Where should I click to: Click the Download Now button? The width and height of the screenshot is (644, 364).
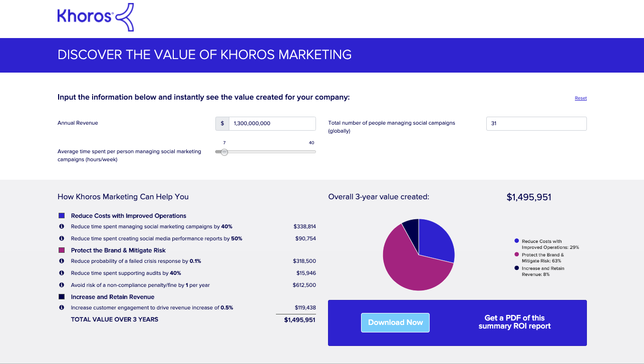[x=395, y=322]
